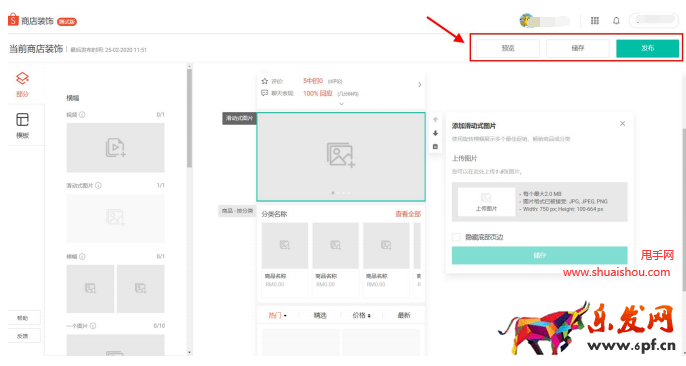Open the 热门 sort dropdown

277,315
